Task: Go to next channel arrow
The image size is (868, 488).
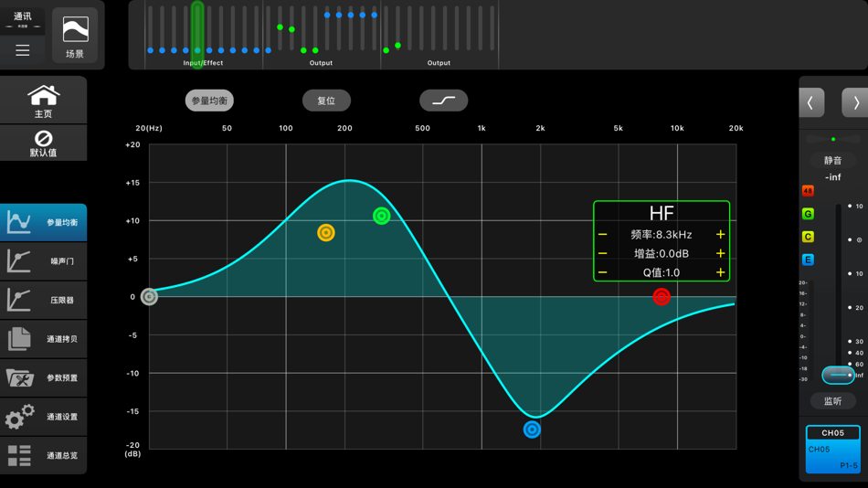Action: [855, 102]
